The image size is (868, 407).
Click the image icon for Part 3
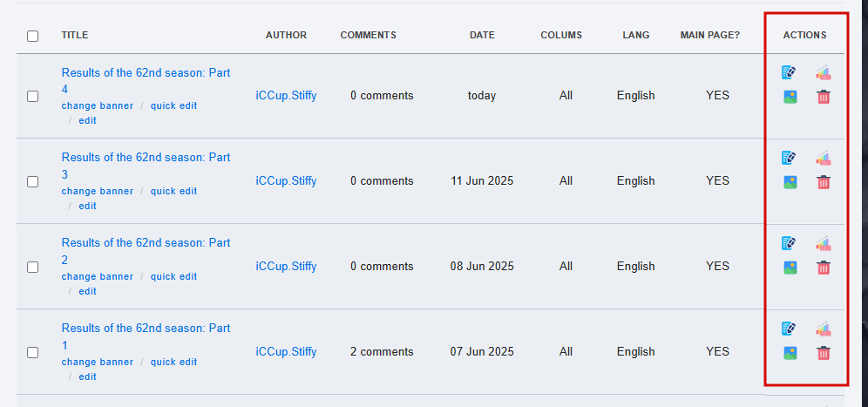(790, 182)
